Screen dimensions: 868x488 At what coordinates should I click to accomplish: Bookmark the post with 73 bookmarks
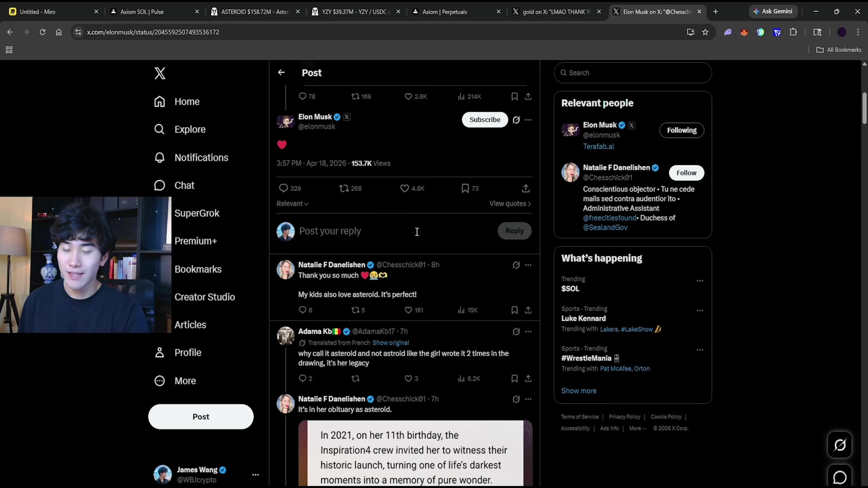465,188
